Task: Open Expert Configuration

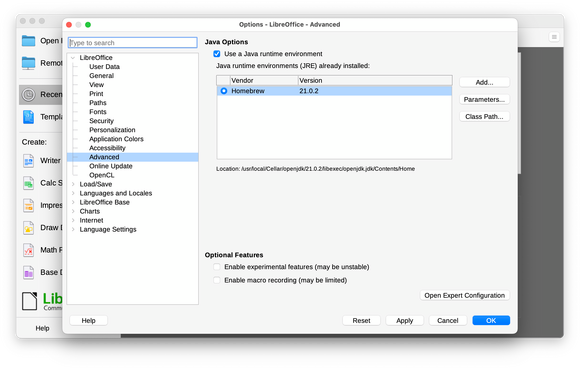Action: [x=465, y=296]
